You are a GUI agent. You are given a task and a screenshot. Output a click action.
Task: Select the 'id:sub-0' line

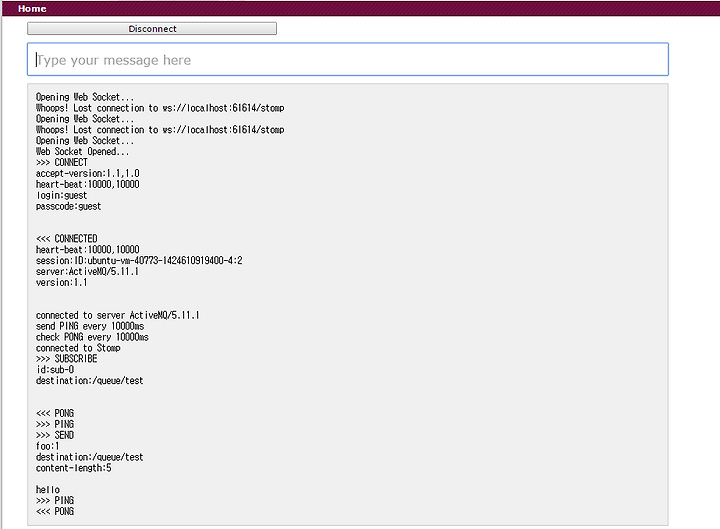click(55, 370)
